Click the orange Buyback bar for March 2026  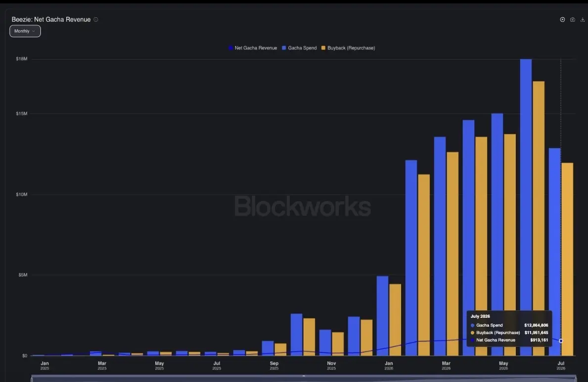click(452, 254)
